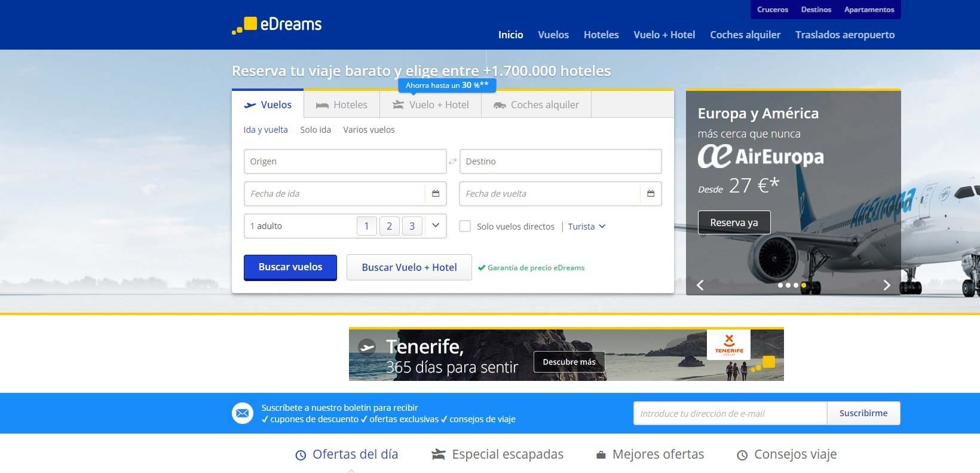Enable Solo vuelos directos checkbox

click(x=465, y=226)
